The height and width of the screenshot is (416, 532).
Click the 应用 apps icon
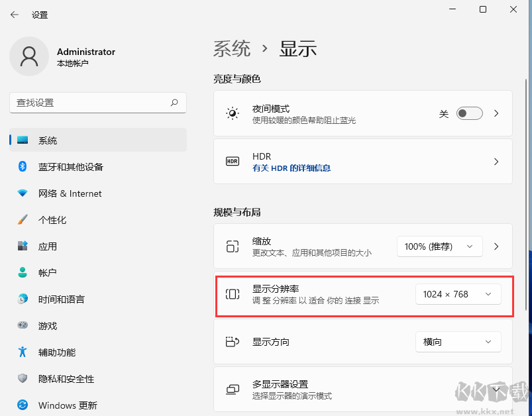[x=23, y=246]
